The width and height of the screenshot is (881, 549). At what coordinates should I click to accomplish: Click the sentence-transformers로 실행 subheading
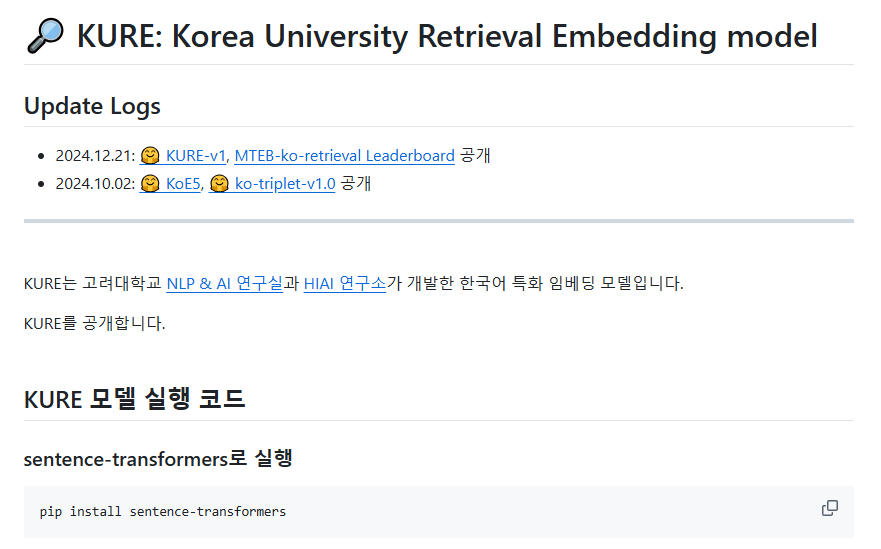[157, 458]
